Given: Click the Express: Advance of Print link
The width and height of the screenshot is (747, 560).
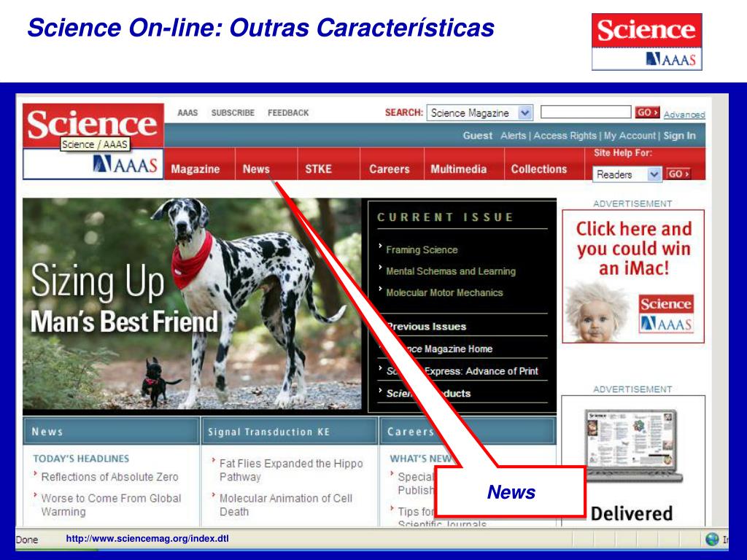Looking at the screenshot, I should point(462,371).
